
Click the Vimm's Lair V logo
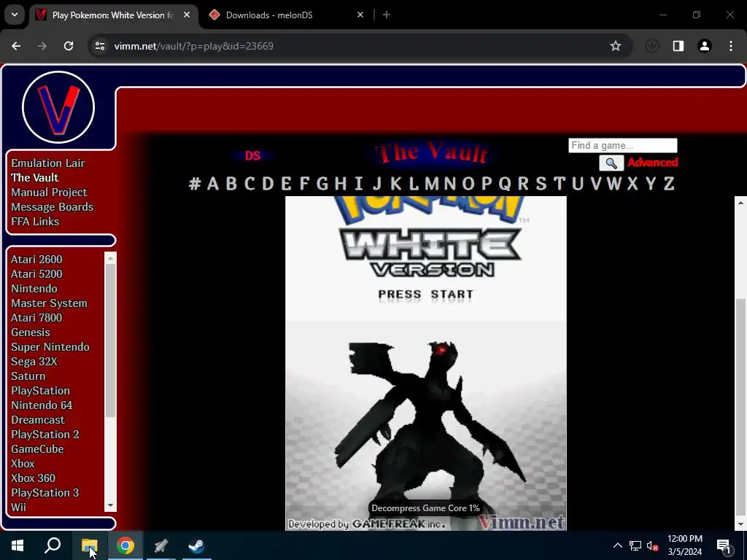tap(58, 107)
